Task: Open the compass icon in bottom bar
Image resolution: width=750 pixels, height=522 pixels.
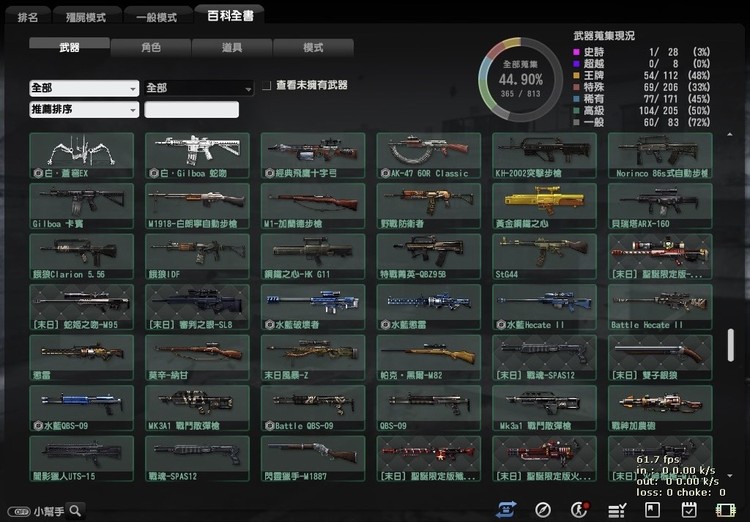Action: (x=543, y=510)
